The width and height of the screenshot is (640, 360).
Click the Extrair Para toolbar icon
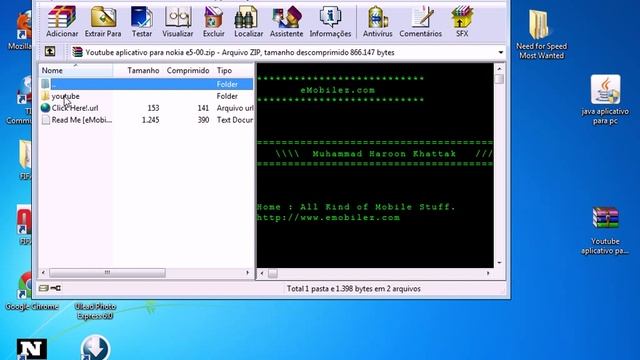coord(103,21)
